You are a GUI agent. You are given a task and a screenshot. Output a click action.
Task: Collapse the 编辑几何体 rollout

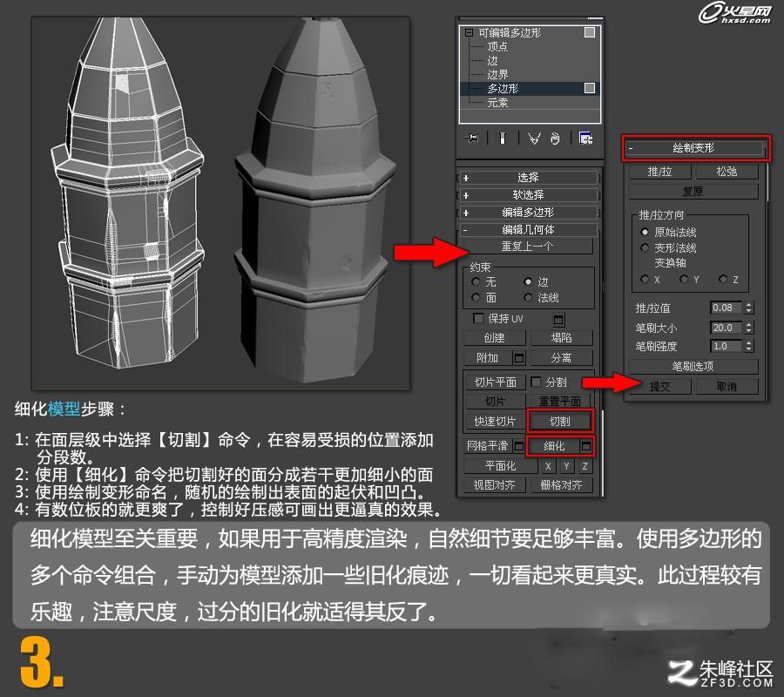click(x=528, y=229)
